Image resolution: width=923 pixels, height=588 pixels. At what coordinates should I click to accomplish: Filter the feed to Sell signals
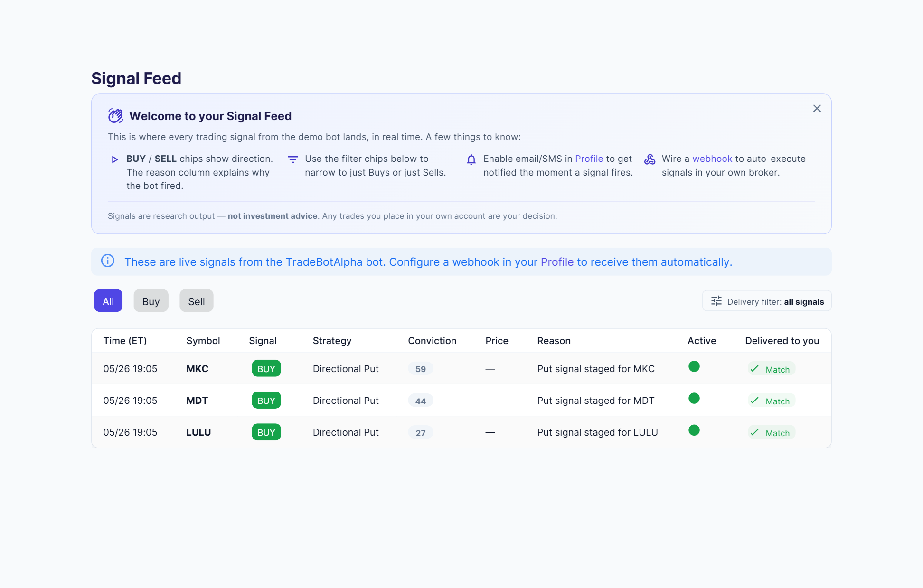197,301
